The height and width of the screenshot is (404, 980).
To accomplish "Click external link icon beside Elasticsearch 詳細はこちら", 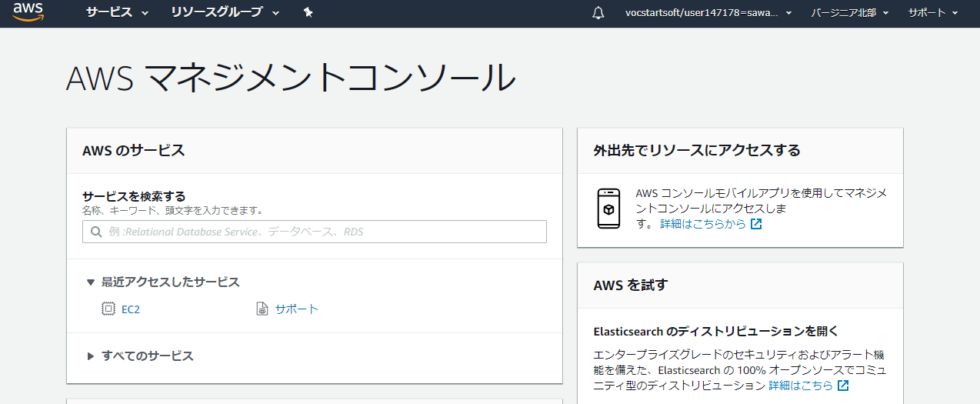I will tap(843, 385).
